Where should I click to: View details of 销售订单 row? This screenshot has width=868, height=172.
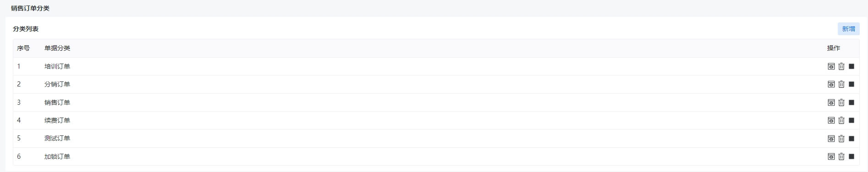(x=831, y=102)
